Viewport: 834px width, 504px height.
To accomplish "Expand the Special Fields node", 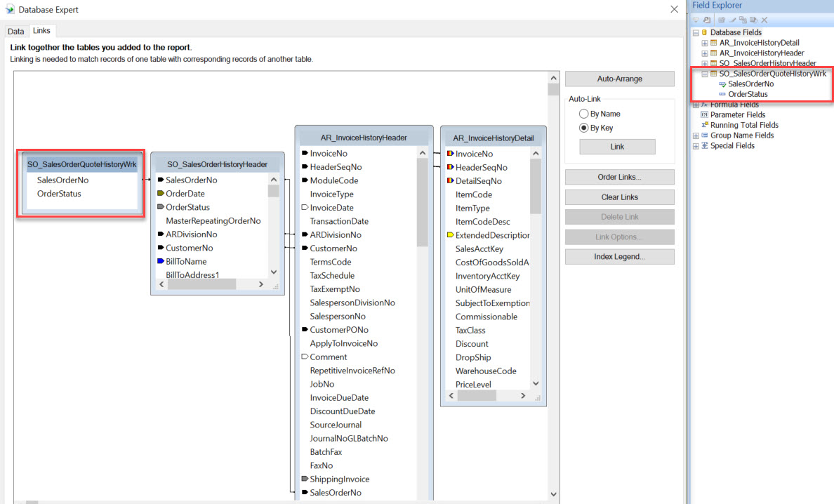I will pos(696,146).
